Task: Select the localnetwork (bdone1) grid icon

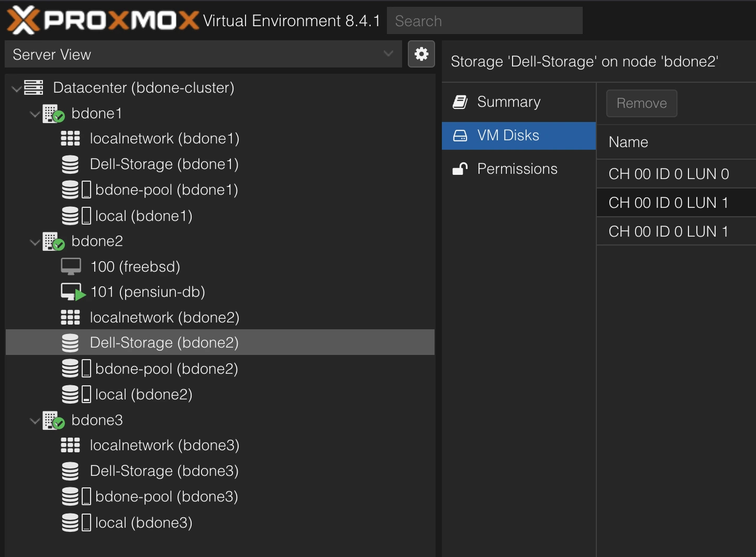Action: [x=70, y=139]
